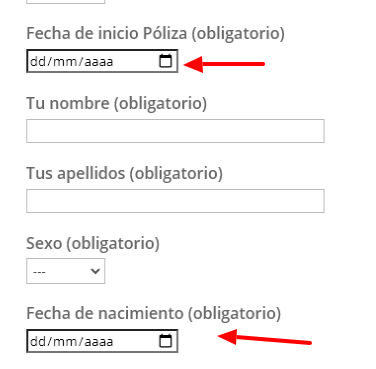Open calendar picker for Fecha de inicio Póliza
Image resolution: width=376 pixels, height=369 pixels.
165,61
